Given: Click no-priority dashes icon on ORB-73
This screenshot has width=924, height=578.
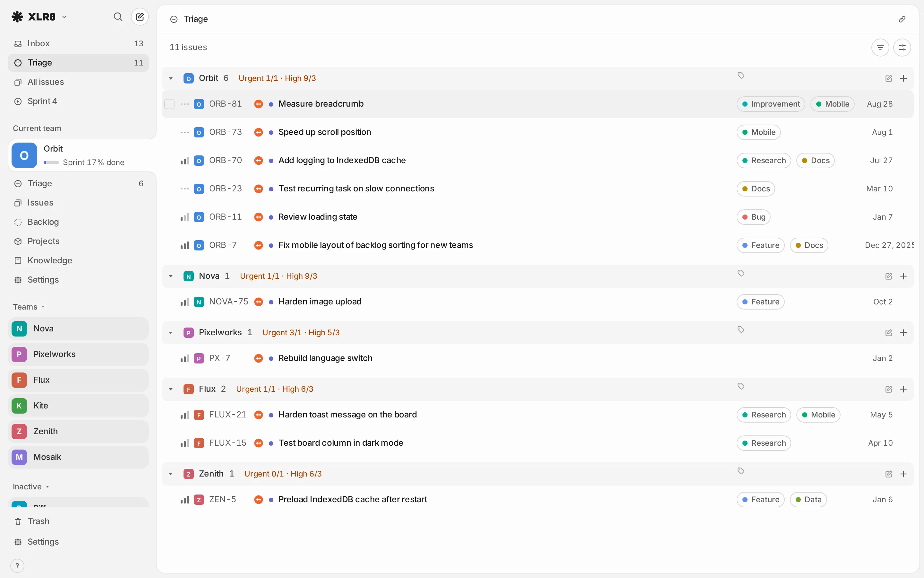Looking at the screenshot, I should click(x=185, y=132).
